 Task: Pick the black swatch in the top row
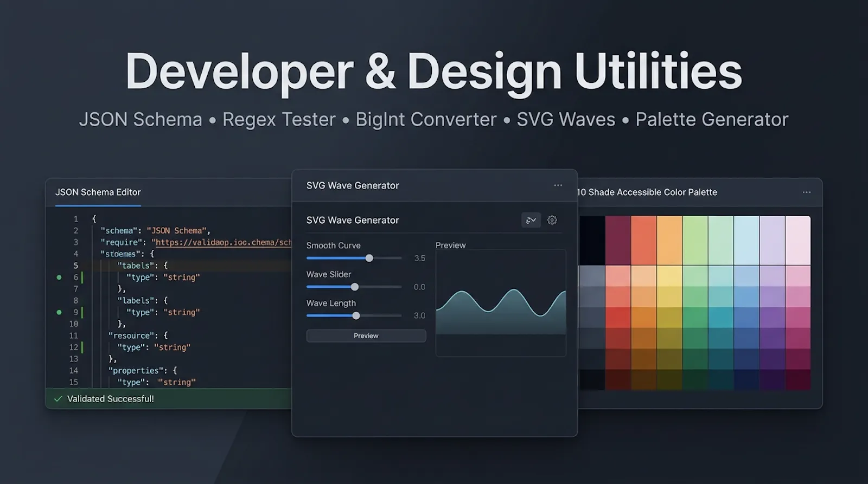tap(592, 241)
